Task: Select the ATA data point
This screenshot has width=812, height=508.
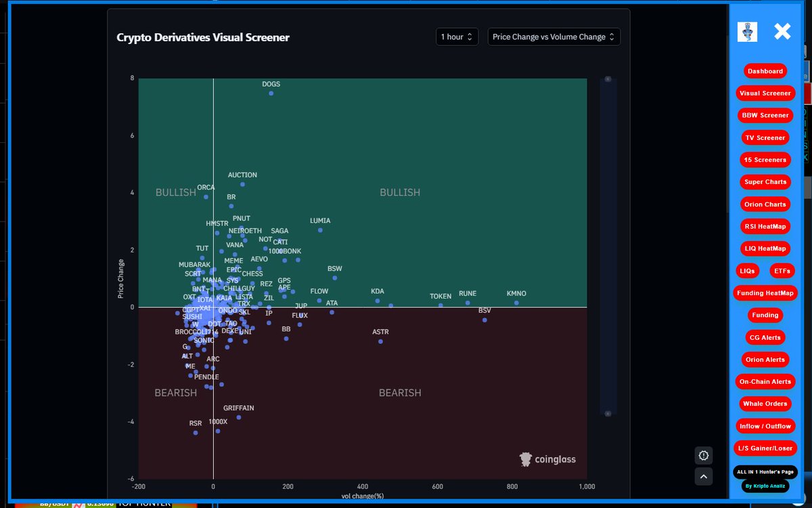Action: 332,312
